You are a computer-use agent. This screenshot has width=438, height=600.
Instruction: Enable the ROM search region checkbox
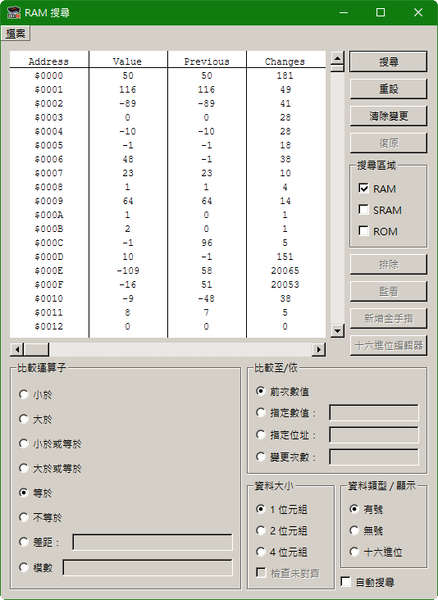point(363,231)
